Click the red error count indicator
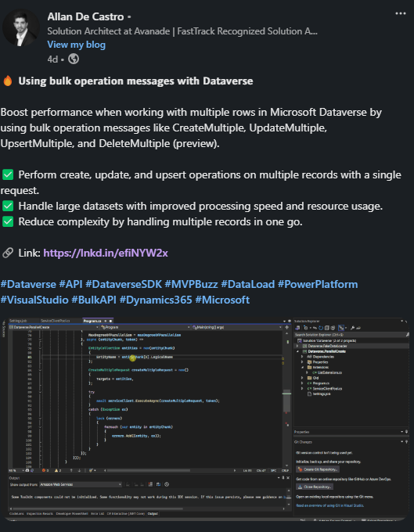Screen dimensions: 414x532 (45, 470)
